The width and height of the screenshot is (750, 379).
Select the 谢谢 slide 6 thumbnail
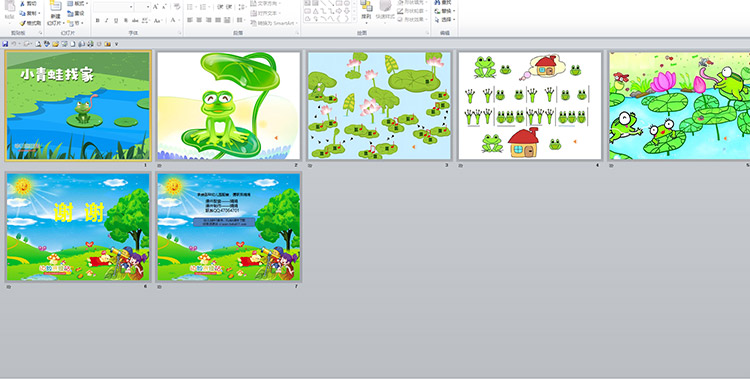[x=78, y=227]
